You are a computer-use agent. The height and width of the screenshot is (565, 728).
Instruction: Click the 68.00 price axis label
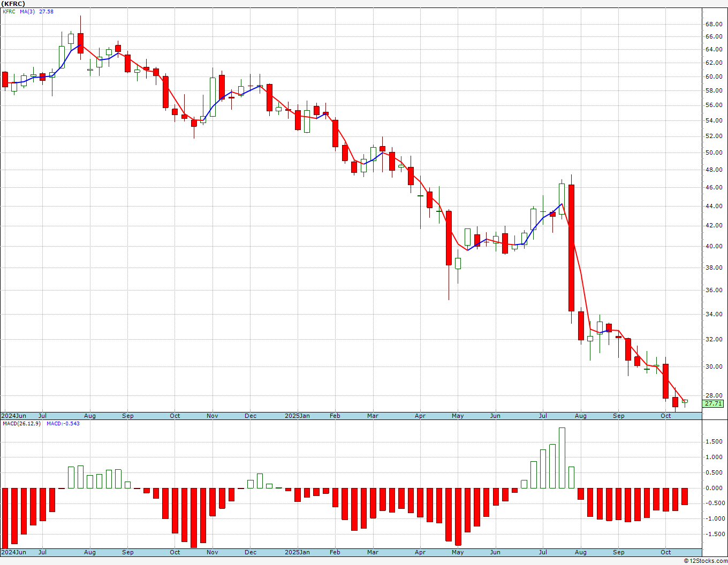coord(714,25)
